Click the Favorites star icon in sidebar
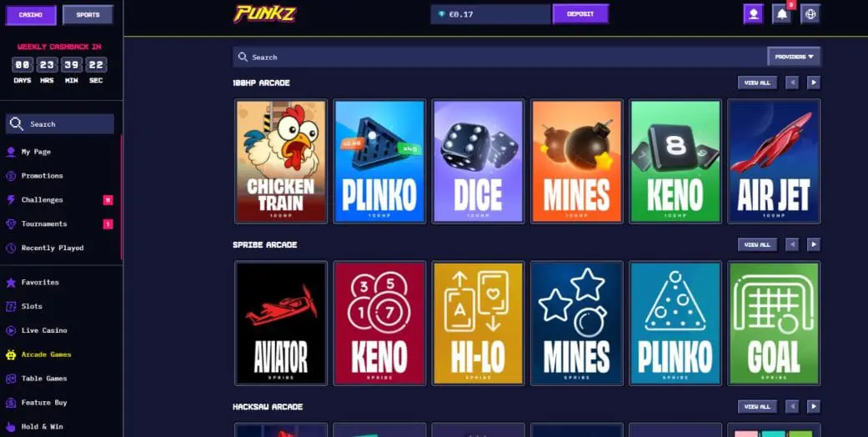868x437 pixels. point(11,283)
